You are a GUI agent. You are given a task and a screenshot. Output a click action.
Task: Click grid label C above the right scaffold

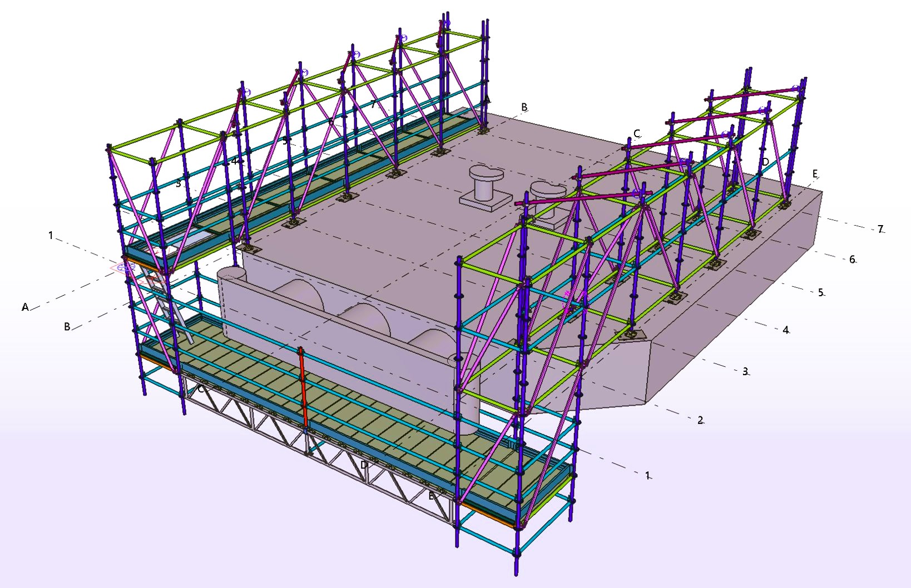[x=637, y=133]
